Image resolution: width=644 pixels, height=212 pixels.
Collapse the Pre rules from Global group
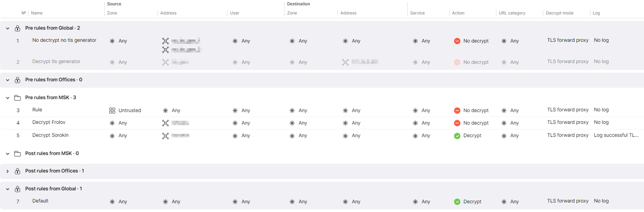click(7, 28)
